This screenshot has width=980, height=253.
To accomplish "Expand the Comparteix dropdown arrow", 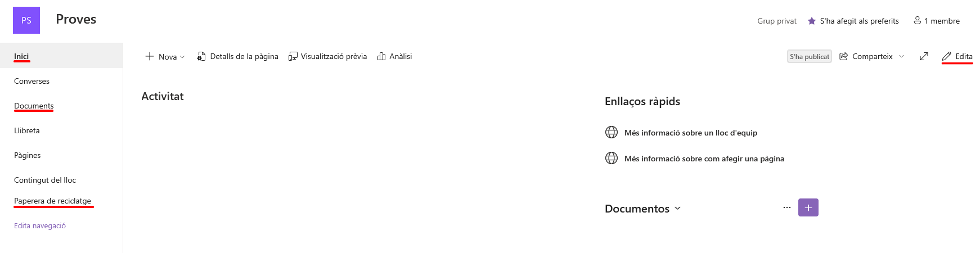I will (x=901, y=56).
